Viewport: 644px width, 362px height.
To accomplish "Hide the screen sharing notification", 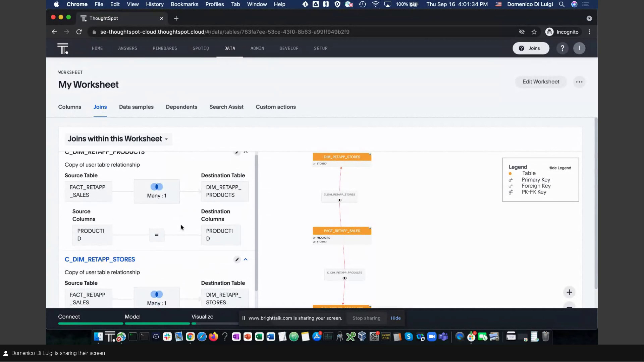I will click(x=395, y=318).
